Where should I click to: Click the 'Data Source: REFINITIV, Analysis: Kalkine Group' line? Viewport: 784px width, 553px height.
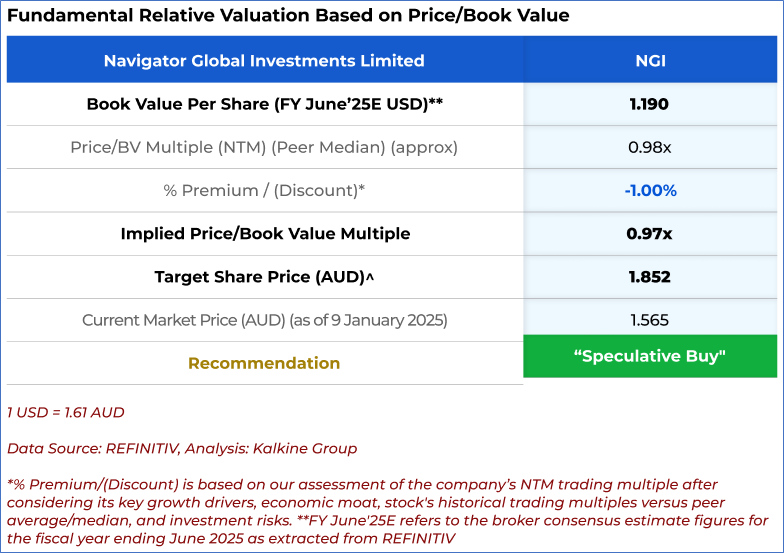tap(182, 448)
